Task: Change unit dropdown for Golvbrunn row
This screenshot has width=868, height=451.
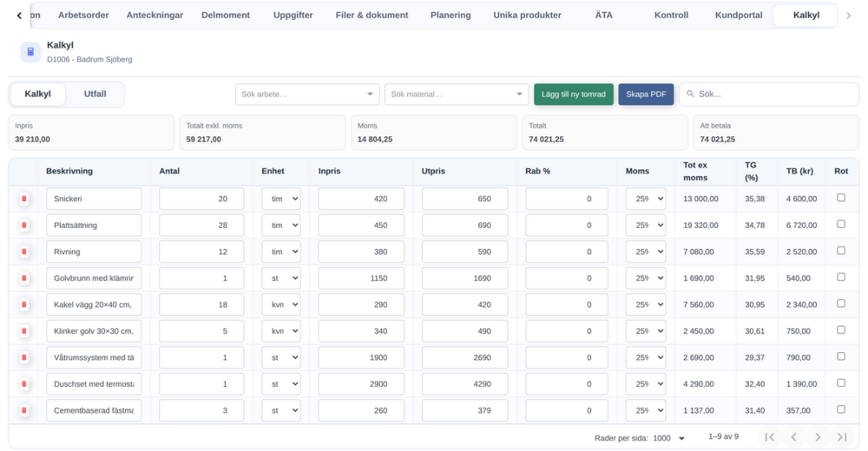Action: point(281,278)
